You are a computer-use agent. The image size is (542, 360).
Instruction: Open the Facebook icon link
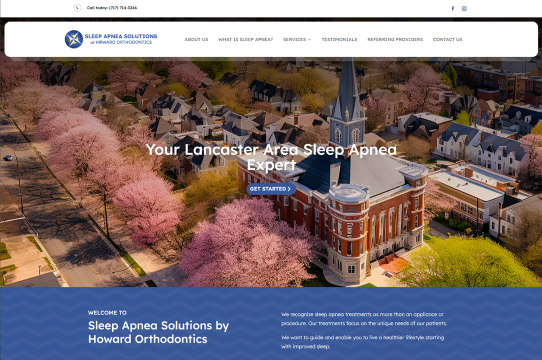[x=453, y=8]
